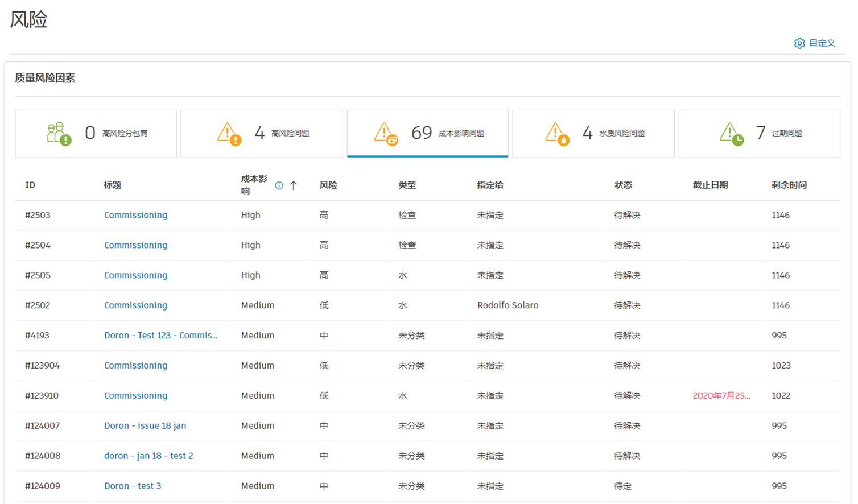Screen dimensions: 858x504
Task: Click the 风险 column header
Action: tap(328, 185)
